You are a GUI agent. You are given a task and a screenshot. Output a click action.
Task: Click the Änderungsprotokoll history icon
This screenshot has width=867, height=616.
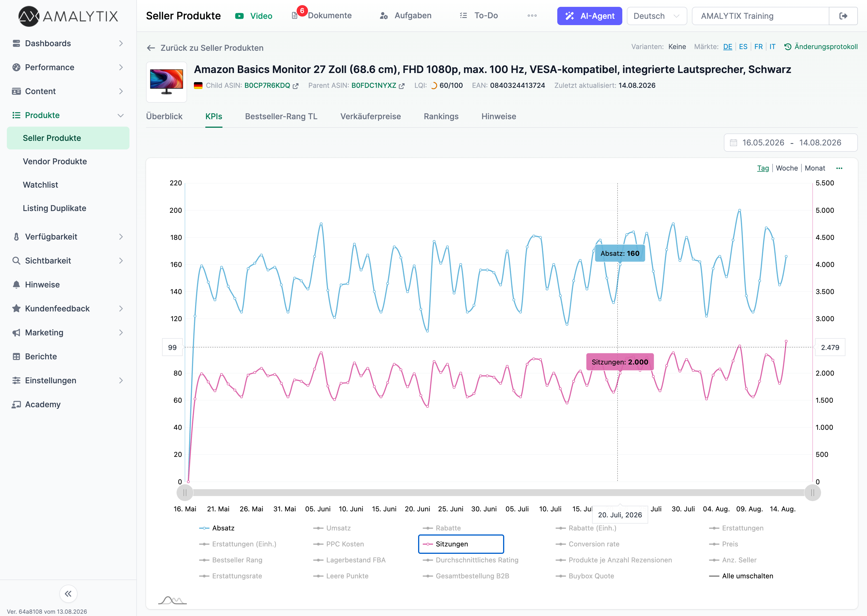coord(788,47)
